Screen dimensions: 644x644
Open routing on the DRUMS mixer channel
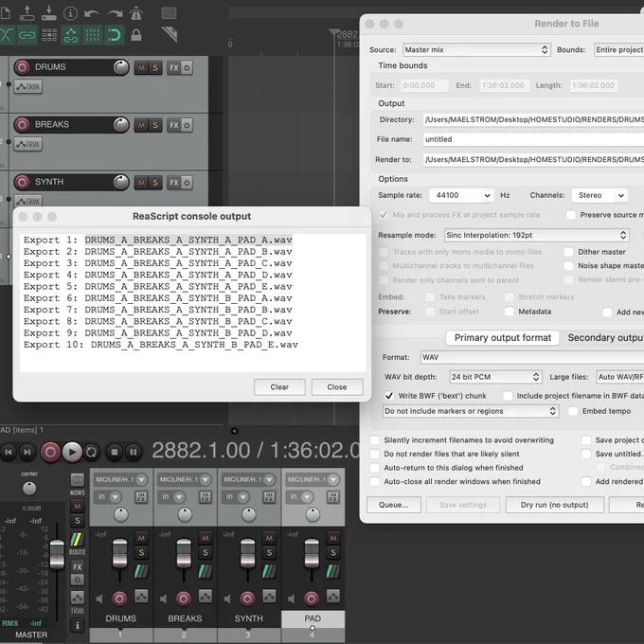click(141, 571)
